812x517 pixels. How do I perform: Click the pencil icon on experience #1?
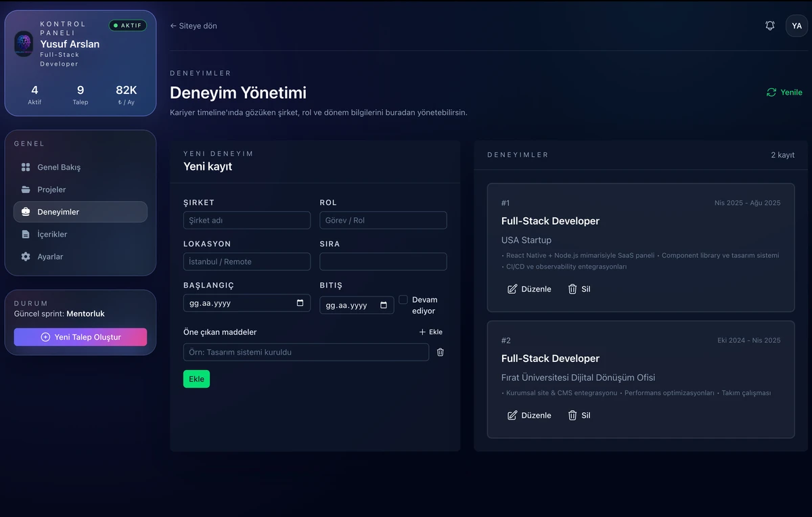[x=512, y=289]
